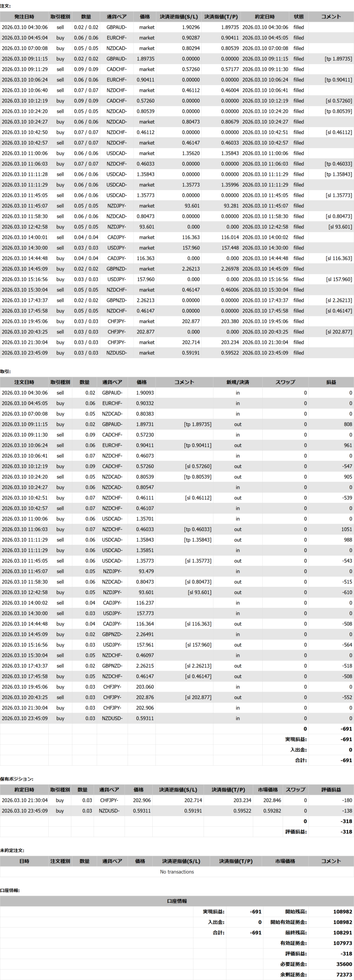Click the 損益 column header in trades table
The image size is (354, 980).
point(331,382)
